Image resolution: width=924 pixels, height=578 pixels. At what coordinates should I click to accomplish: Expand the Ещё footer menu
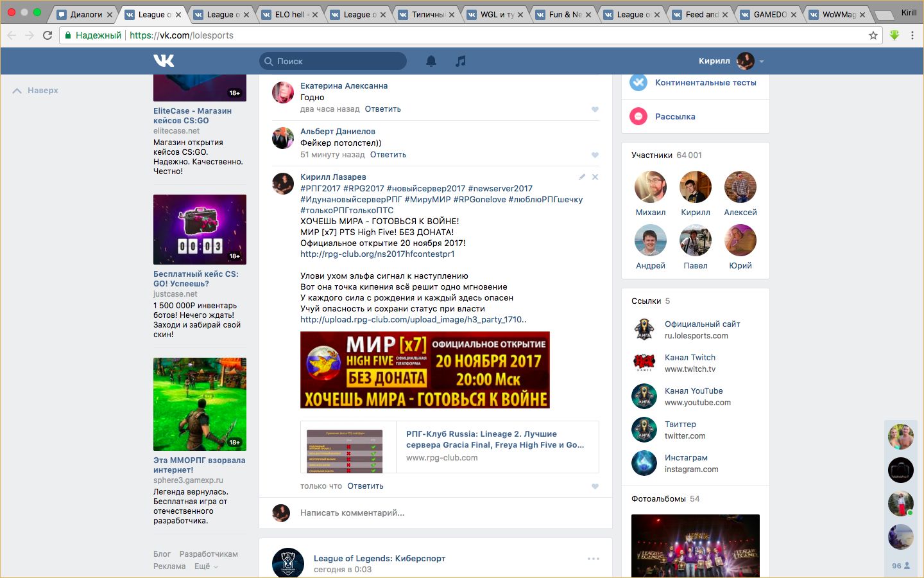pyautogui.click(x=206, y=566)
